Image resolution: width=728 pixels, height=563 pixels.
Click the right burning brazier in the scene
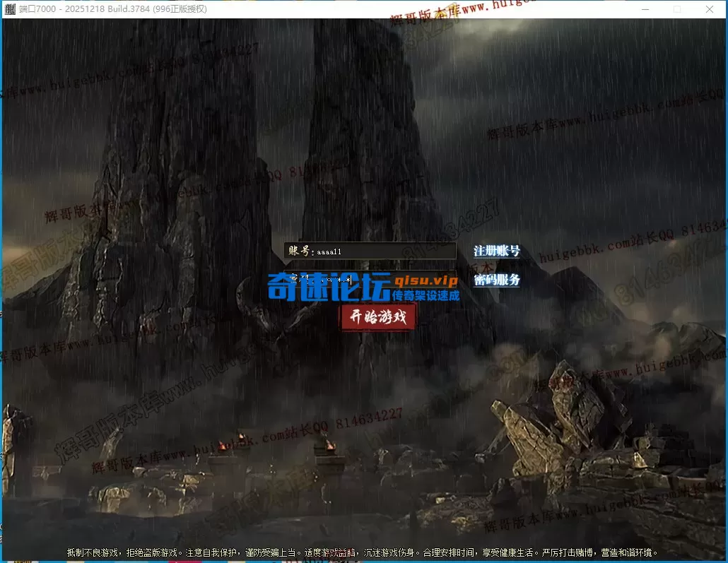pos(327,444)
